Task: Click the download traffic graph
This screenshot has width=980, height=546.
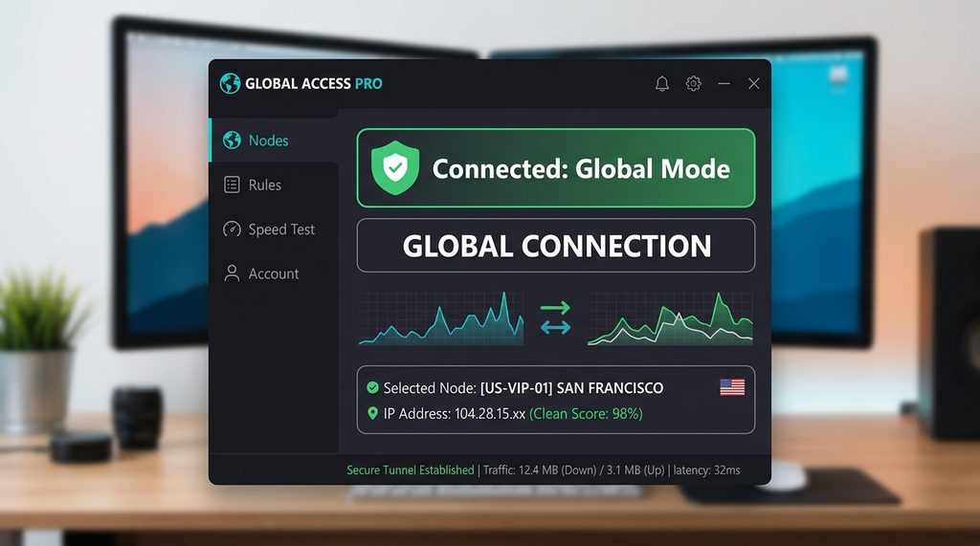Action: point(441,318)
